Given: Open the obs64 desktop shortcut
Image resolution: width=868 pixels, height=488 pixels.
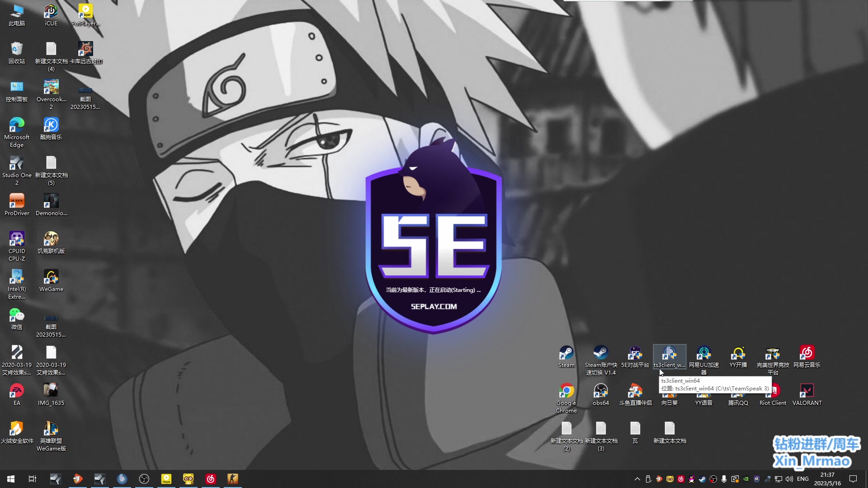Looking at the screenshot, I should 601,394.
